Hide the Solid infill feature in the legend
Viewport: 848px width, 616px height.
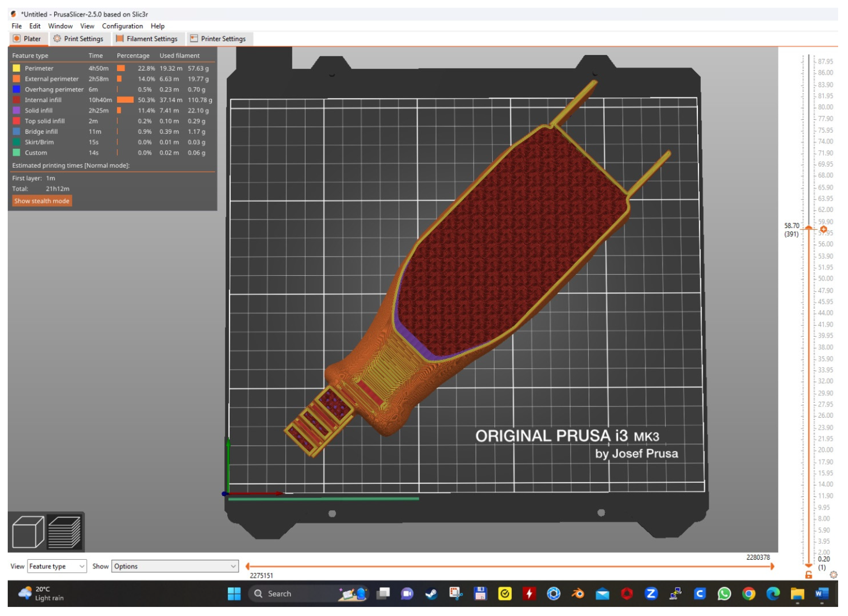[38, 110]
